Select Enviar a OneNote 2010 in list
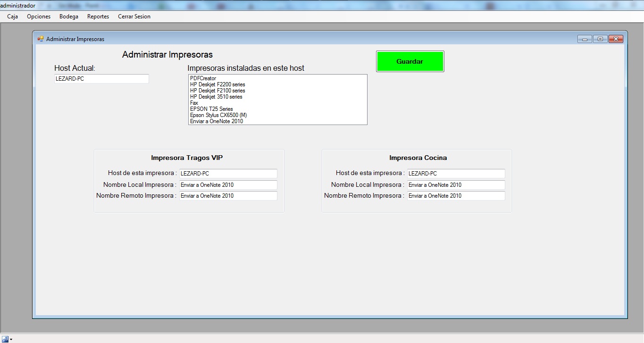 click(277, 121)
